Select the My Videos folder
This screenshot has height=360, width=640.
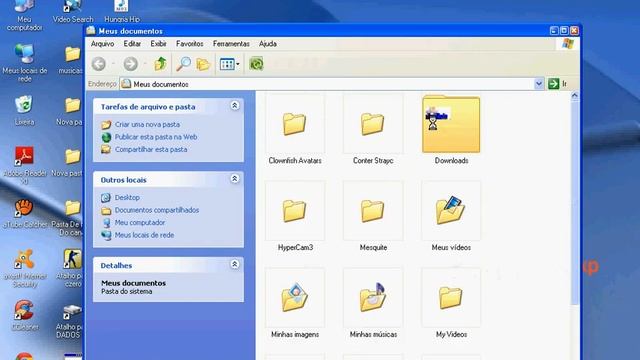coord(451,303)
